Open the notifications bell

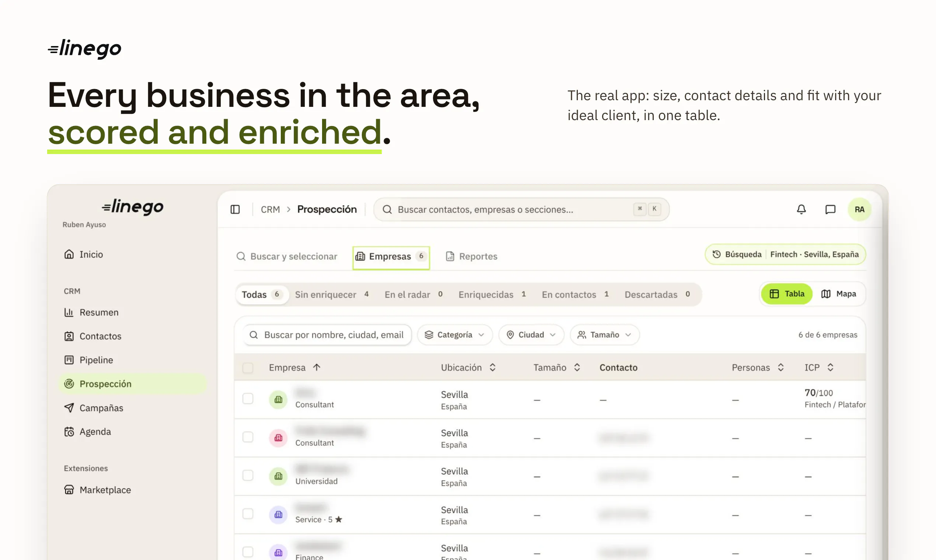(801, 209)
